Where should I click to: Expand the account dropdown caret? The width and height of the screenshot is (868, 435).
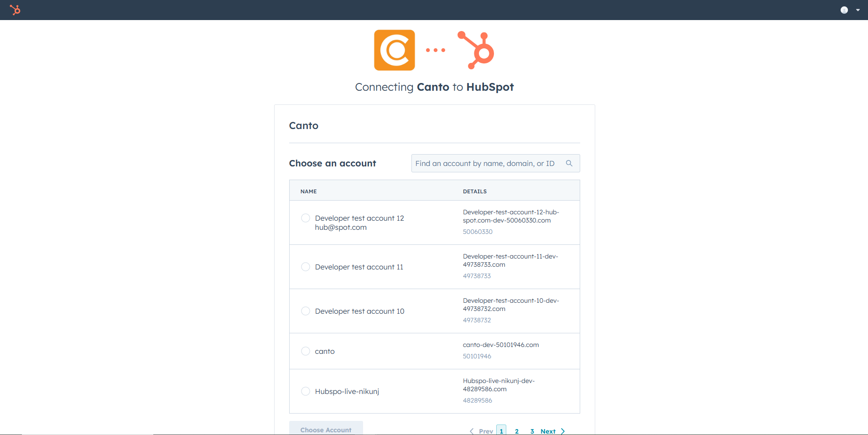point(858,10)
